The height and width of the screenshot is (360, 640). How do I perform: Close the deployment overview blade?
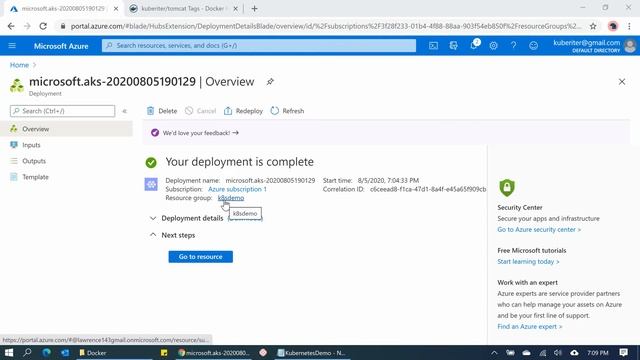(622, 82)
